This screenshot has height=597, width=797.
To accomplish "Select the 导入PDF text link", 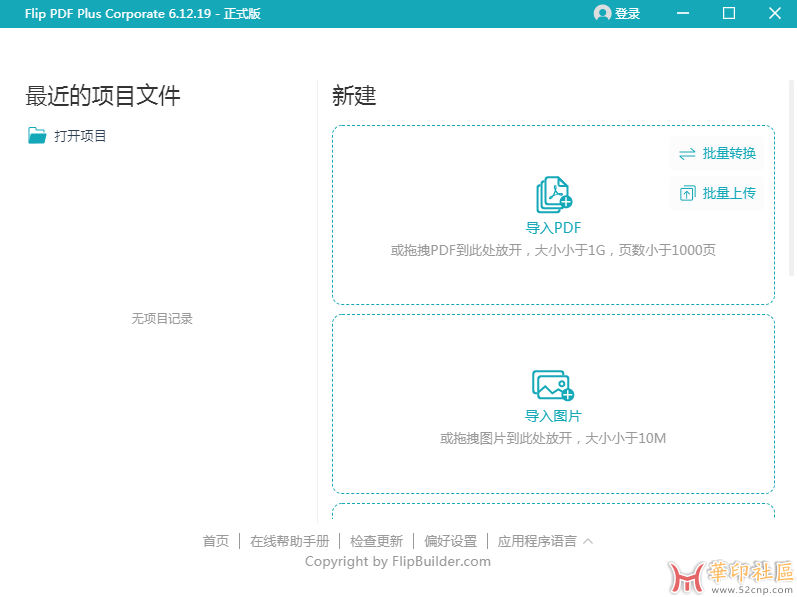I will point(554,228).
